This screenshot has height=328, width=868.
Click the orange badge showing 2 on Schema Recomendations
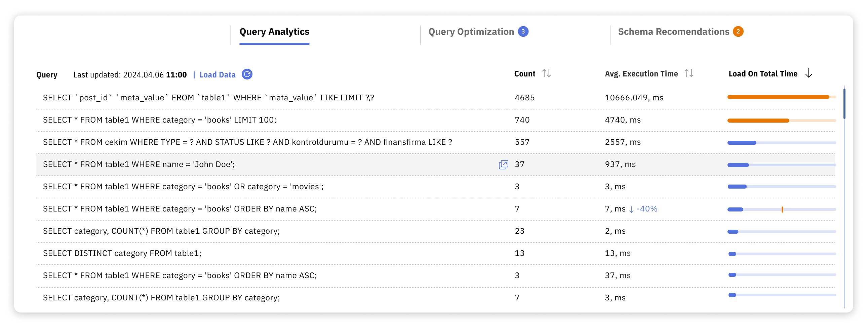pyautogui.click(x=738, y=31)
